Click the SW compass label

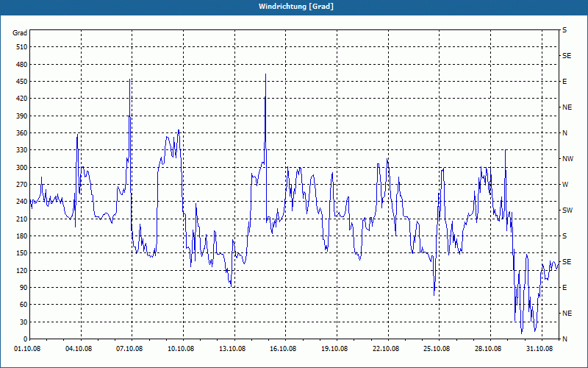coord(567,210)
